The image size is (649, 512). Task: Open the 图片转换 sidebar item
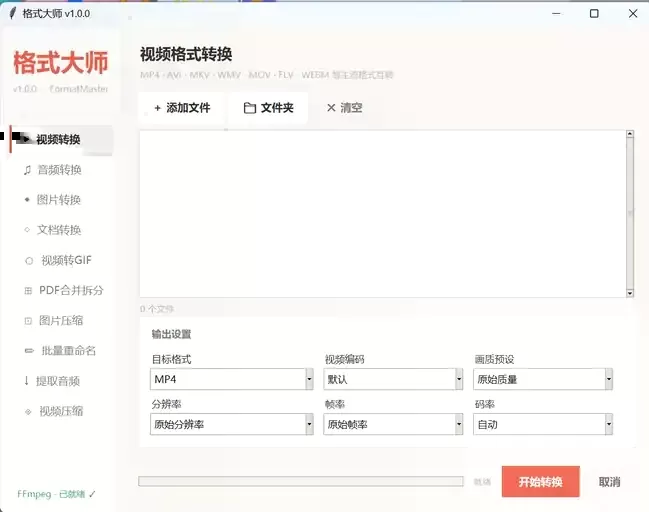point(59,200)
